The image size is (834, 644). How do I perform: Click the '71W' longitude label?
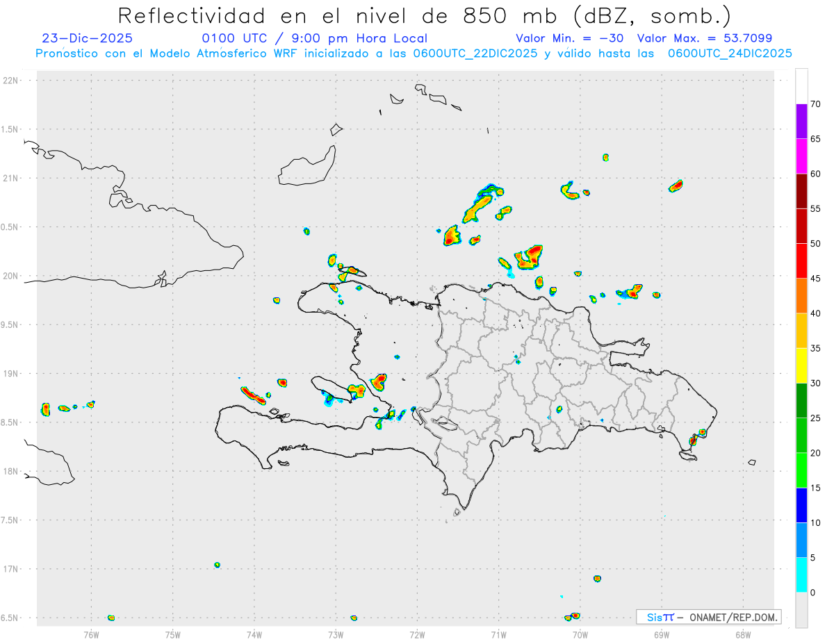pyautogui.click(x=498, y=634)
